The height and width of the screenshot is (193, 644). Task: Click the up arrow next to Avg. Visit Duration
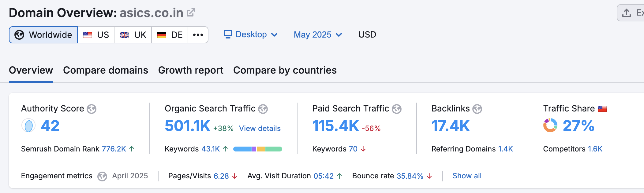coord(339,176)
